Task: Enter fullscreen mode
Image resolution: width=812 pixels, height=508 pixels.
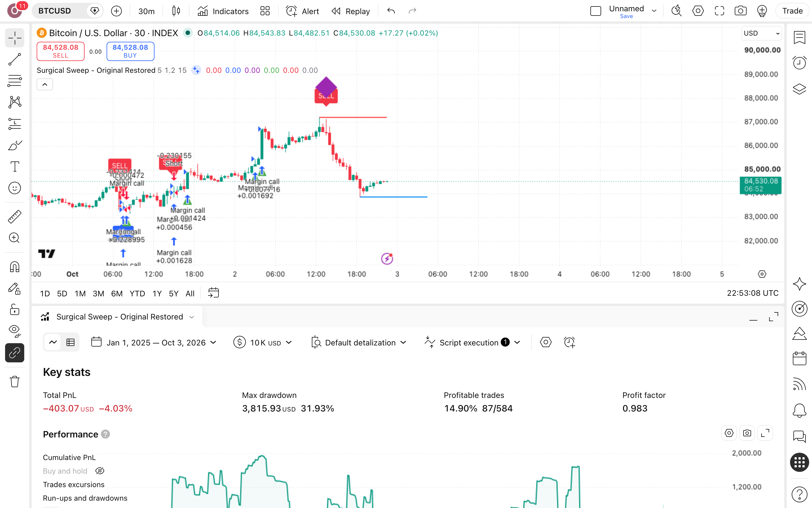Action: coord(720,11)
